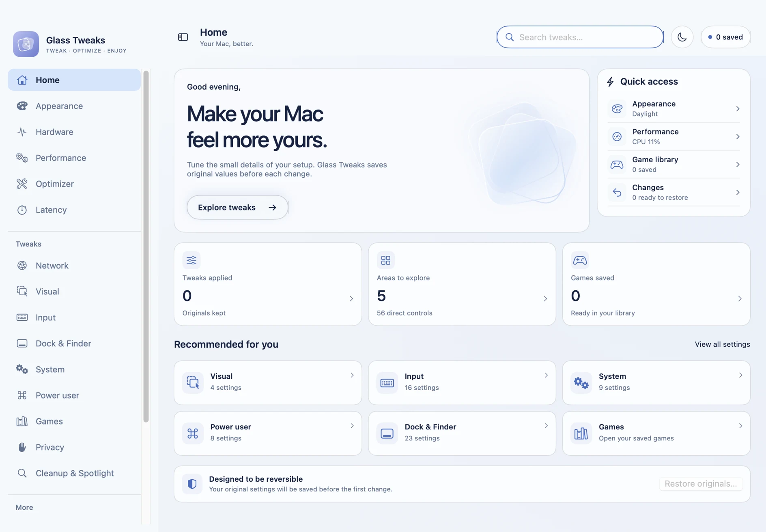Open the View all settings link
766x532 pixels.
pos(722,344)
